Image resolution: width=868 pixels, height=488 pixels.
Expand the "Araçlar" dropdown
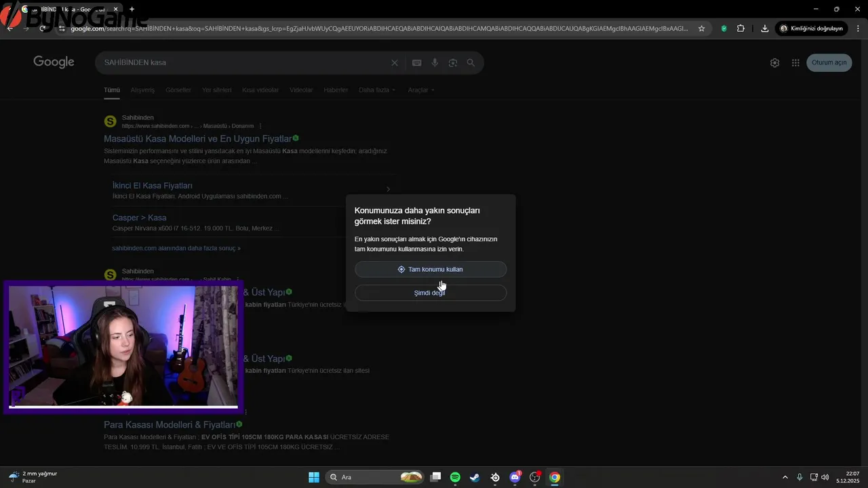(421, 90)
